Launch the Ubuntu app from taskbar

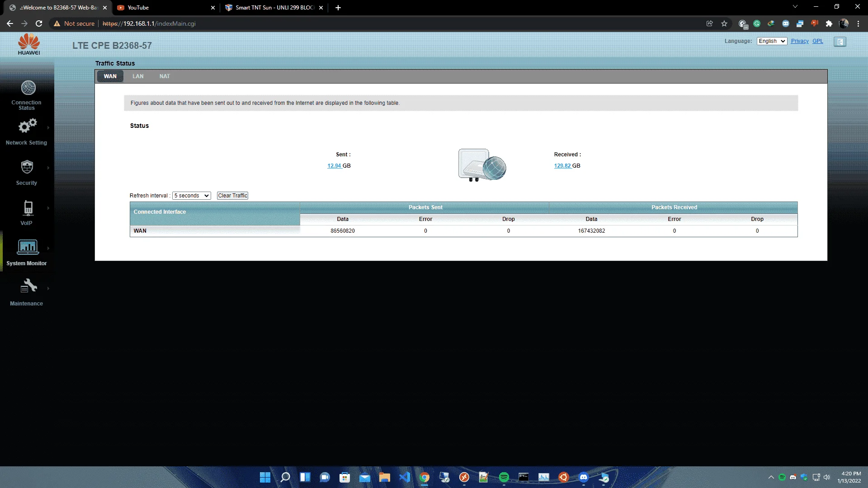pyautogui.click(x=564, y=477)
